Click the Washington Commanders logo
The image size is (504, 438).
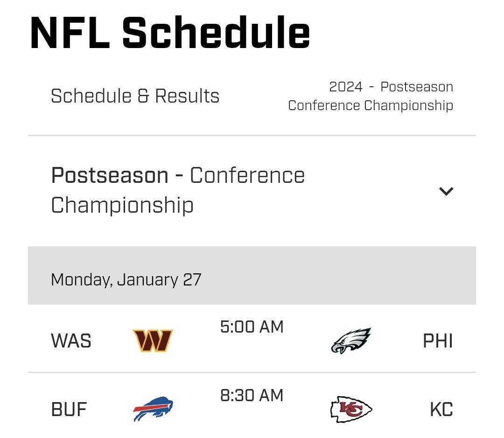click(x=153, y=341)
